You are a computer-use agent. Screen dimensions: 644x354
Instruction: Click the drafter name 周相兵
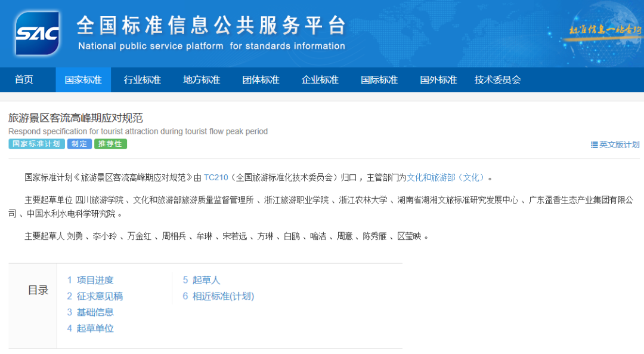(174, 236)
